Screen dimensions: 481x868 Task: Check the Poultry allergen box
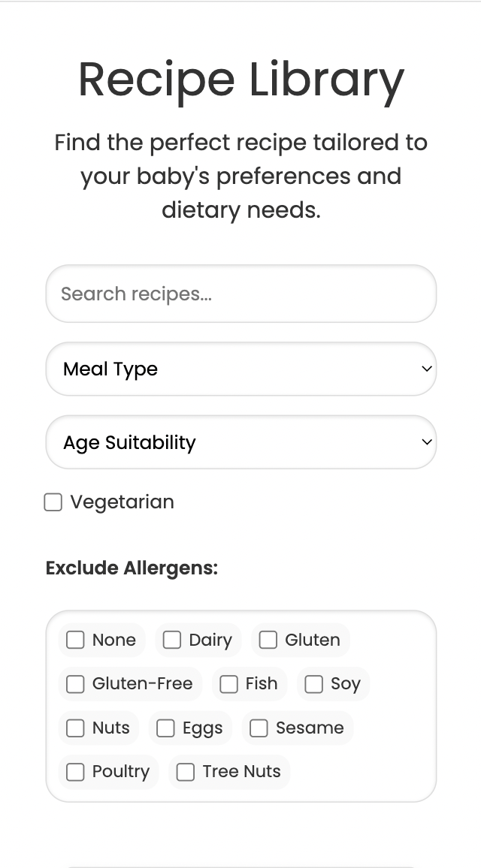pos(74,772)
